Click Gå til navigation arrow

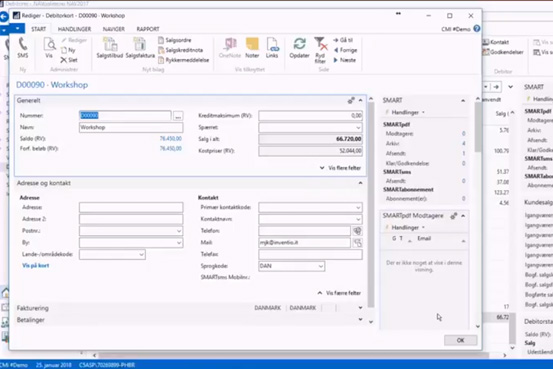pyautogui.click(x=343, y=40)
